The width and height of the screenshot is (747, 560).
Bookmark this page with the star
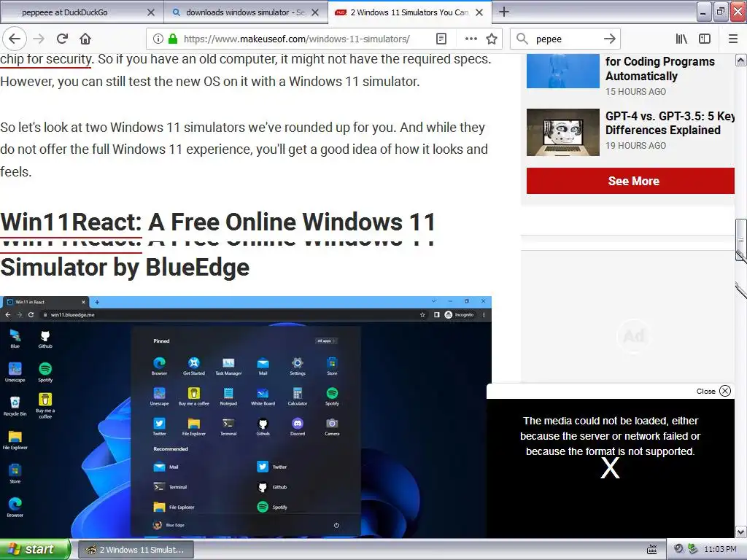[x=492, y=39]
